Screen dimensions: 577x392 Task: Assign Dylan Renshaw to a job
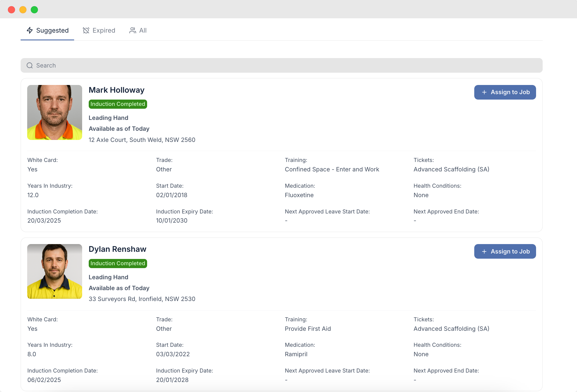click(x=505, y=252)
